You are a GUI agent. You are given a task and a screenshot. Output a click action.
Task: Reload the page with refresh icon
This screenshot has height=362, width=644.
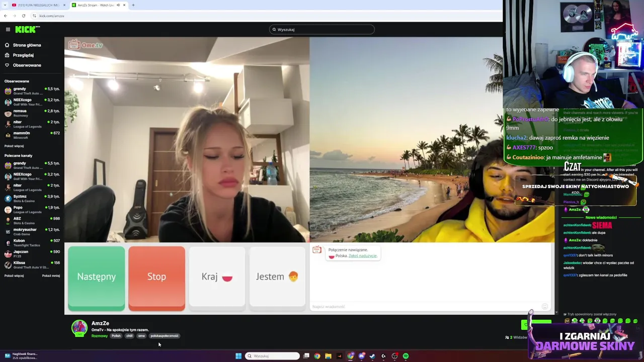point(23,16)
